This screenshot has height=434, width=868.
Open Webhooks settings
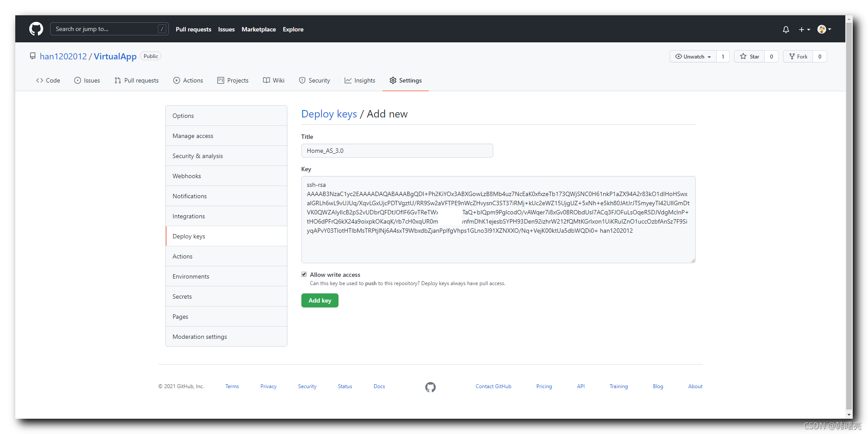click(x=226, y=176)
